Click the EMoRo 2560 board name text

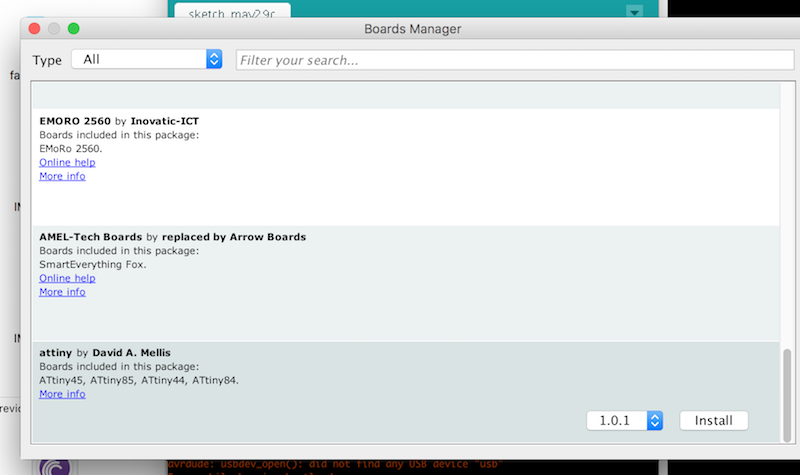(x=71, y=148)
